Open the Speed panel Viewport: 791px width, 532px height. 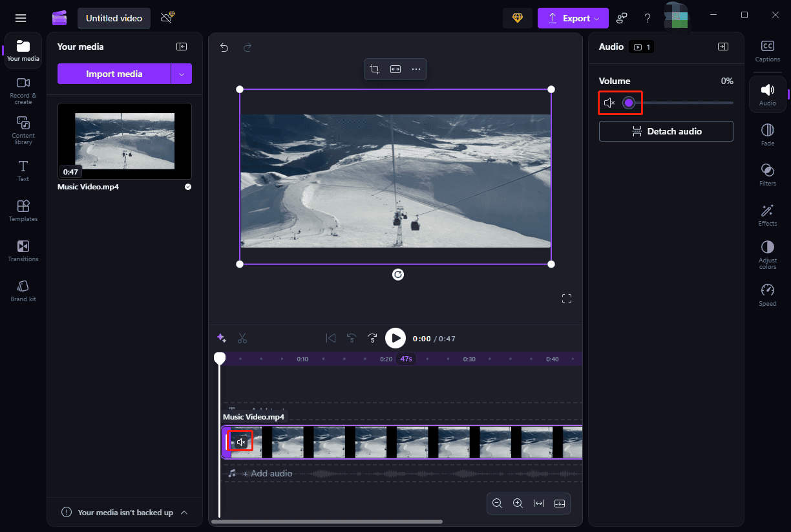tap(767, 294)
